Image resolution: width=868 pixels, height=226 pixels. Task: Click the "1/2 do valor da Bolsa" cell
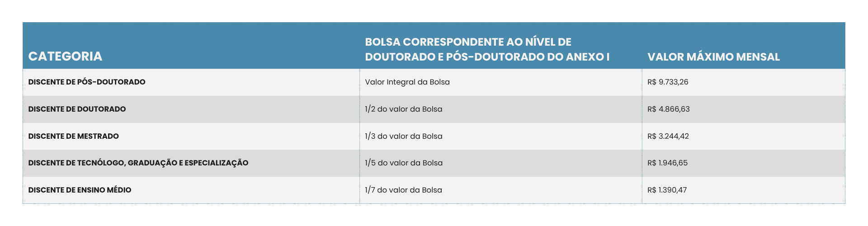pos(403,109)
